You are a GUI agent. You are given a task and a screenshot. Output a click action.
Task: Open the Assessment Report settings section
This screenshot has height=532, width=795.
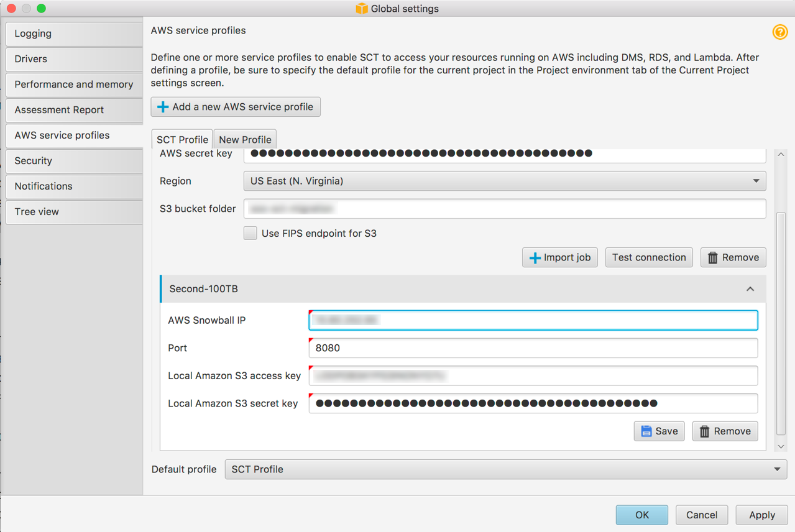60,110
